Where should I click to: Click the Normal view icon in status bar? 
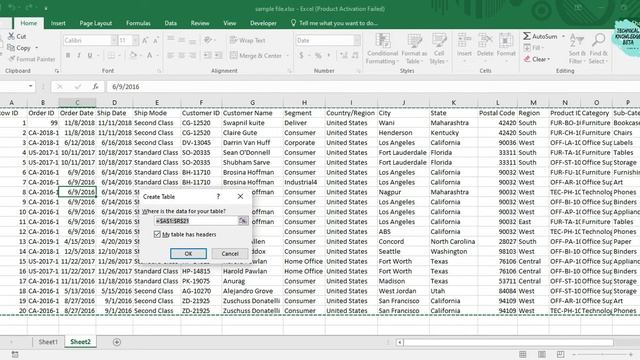point(522,354)
